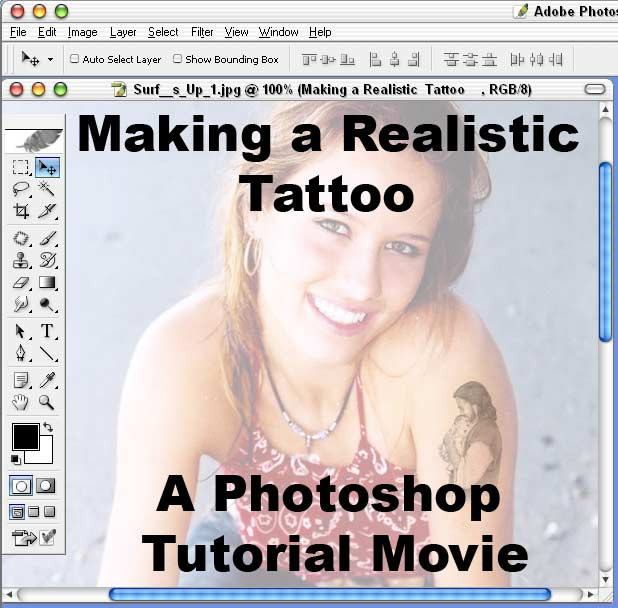618x608 pixels.
Task: Open the Move tool preset picker arrow
Action: [50, 60]
